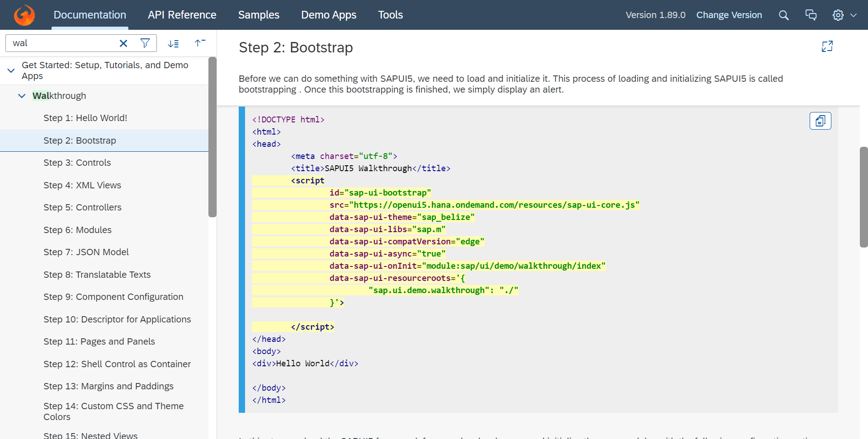Image resolution: width=868 pixels, height=439 pixels.
Task: Click the Change Version button
Action: 729,15
